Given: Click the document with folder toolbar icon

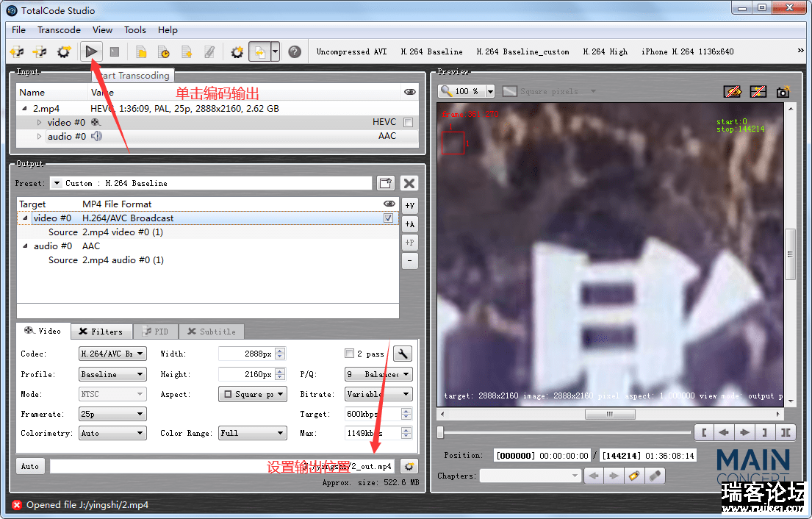Looking at the screenshot, I should coord(141,51).
